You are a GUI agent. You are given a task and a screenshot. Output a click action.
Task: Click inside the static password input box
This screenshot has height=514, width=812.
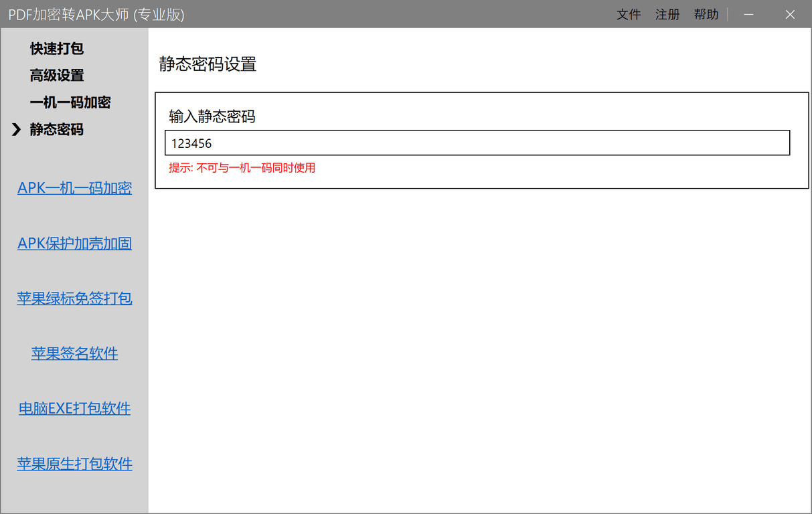pyautogui.click(x=477, y=143)
